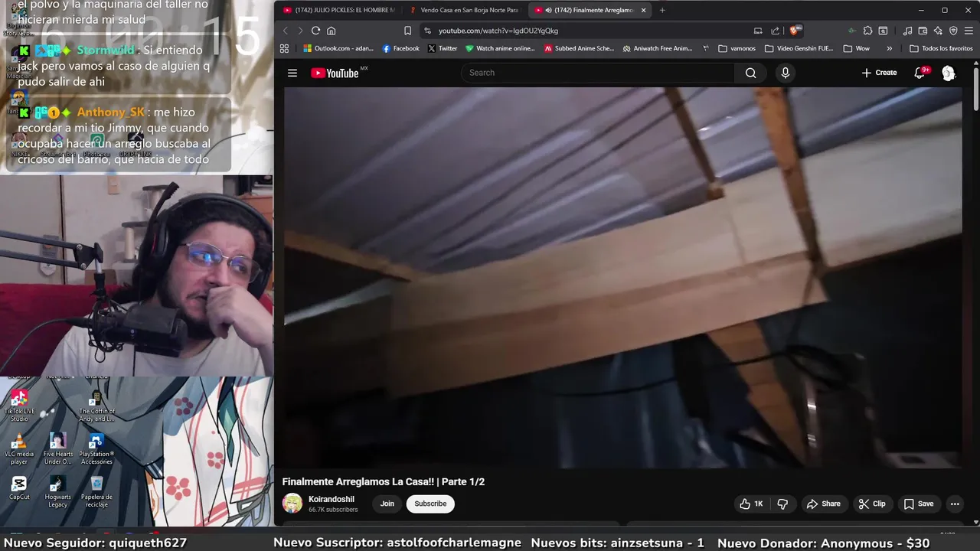Select the TikTok LIVE Studio desktop icon
The image size is (980, 551).
coord(19,406)
